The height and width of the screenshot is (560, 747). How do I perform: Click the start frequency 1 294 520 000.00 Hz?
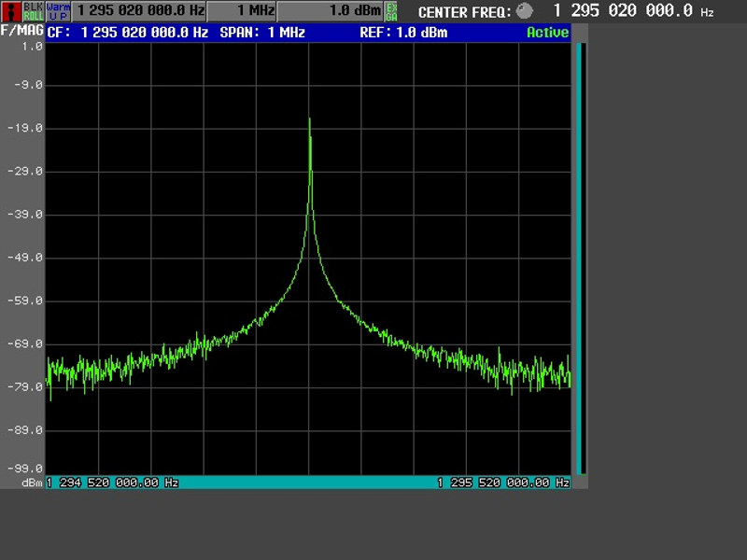[x=112, y=483]
